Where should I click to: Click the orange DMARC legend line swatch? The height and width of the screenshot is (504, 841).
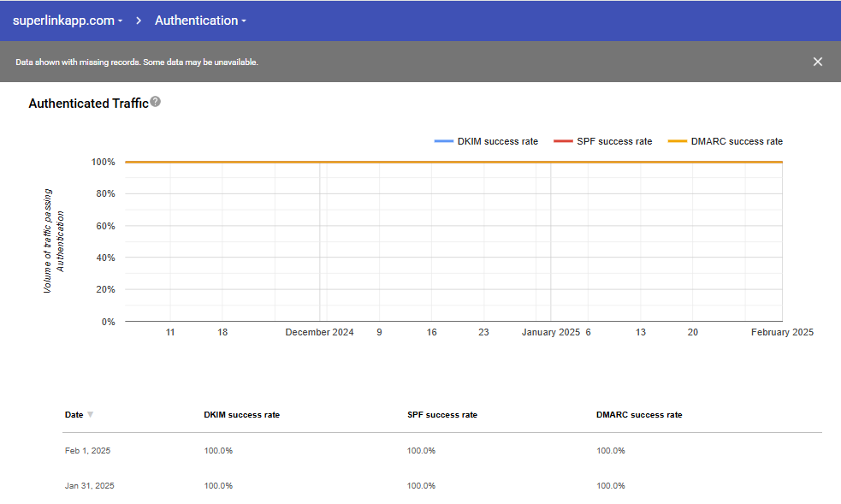(x=677, y=142)
